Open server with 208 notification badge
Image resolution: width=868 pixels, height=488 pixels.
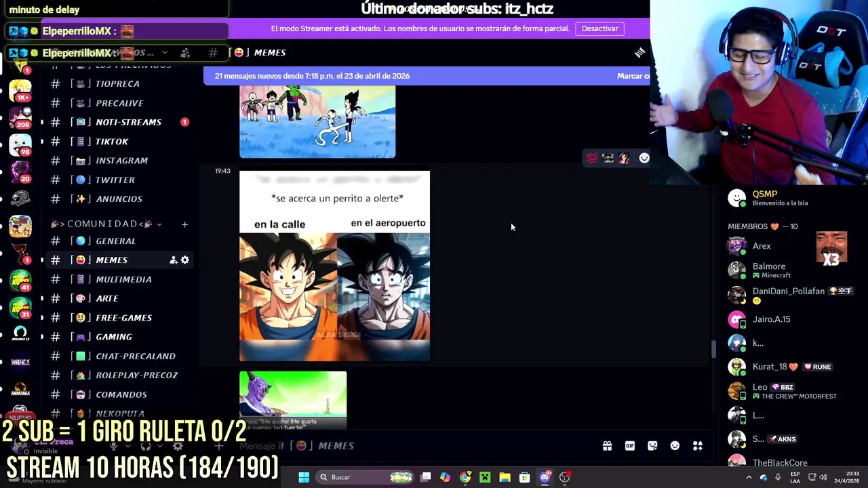point(20,117)
